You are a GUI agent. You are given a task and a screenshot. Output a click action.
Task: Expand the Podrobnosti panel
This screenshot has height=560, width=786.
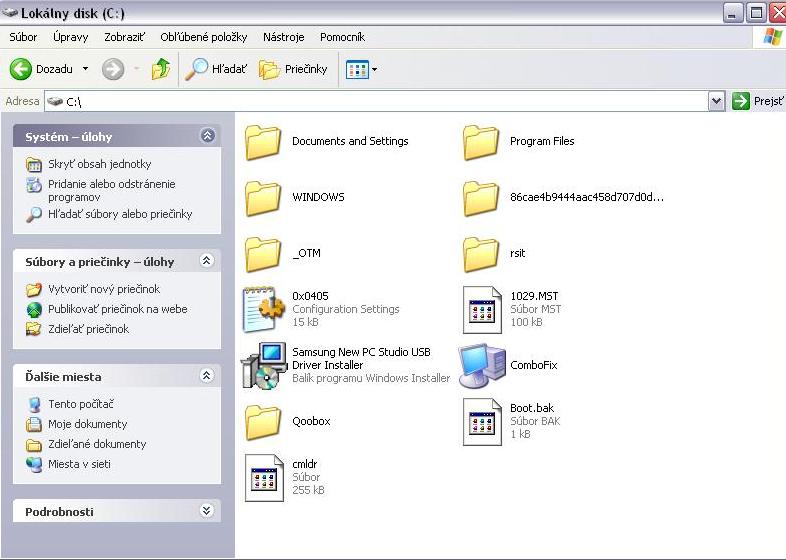(x=207, y=510)
